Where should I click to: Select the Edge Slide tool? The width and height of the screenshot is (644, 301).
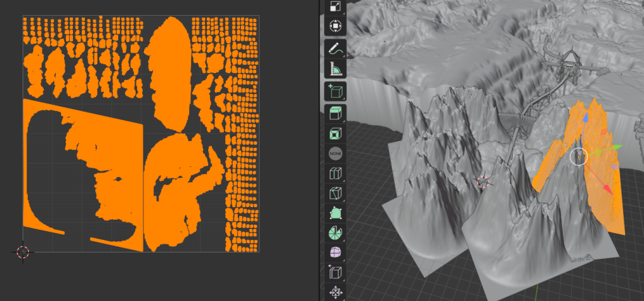336,272
